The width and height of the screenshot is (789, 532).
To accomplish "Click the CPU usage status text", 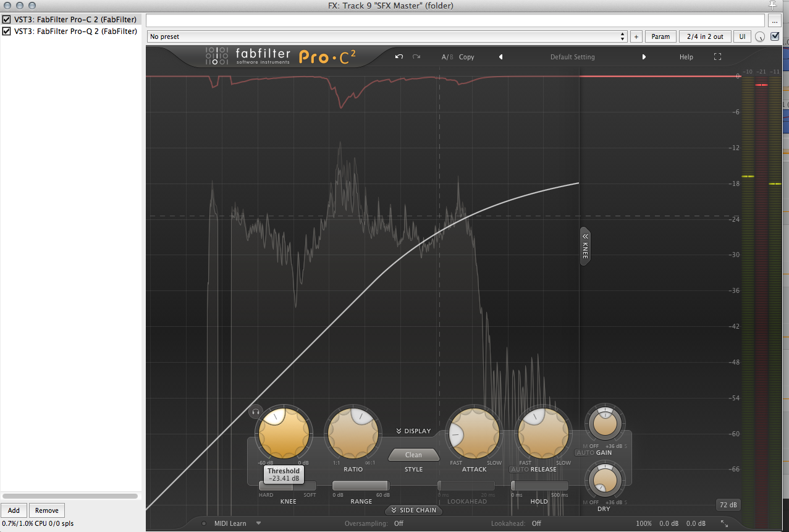I will [x=38, y=524].
